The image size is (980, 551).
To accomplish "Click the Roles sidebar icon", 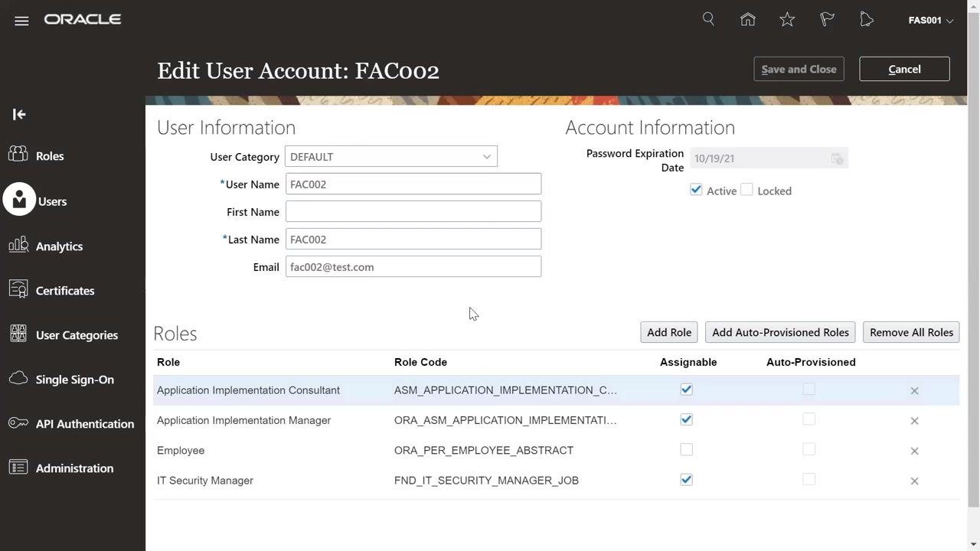I will point(18,155).
